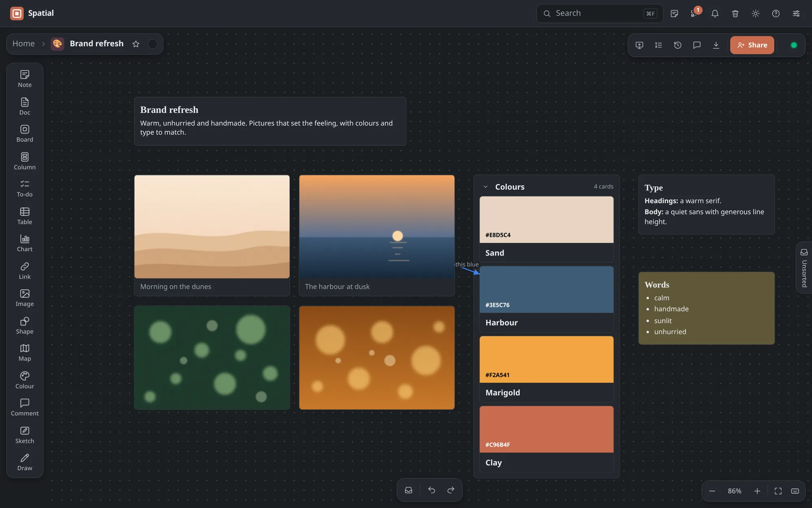812x508 pixels.
Task: Open the trash bin icon
Action: click(735, 13)
